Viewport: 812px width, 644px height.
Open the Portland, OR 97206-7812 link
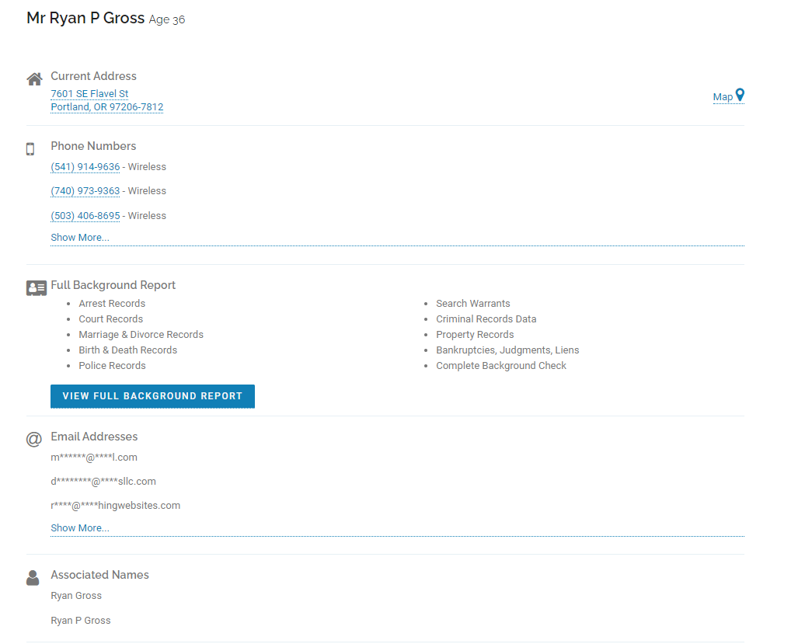107,107
